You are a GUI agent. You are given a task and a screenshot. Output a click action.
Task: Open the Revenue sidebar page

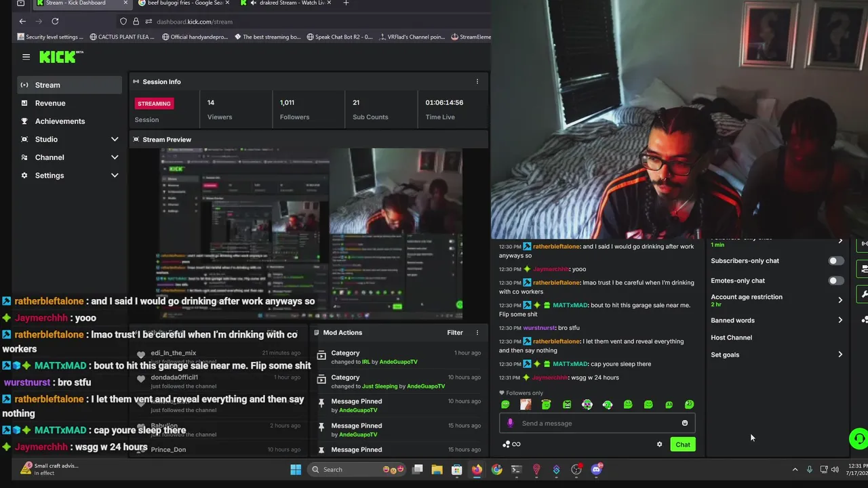[x=71, y=103]
